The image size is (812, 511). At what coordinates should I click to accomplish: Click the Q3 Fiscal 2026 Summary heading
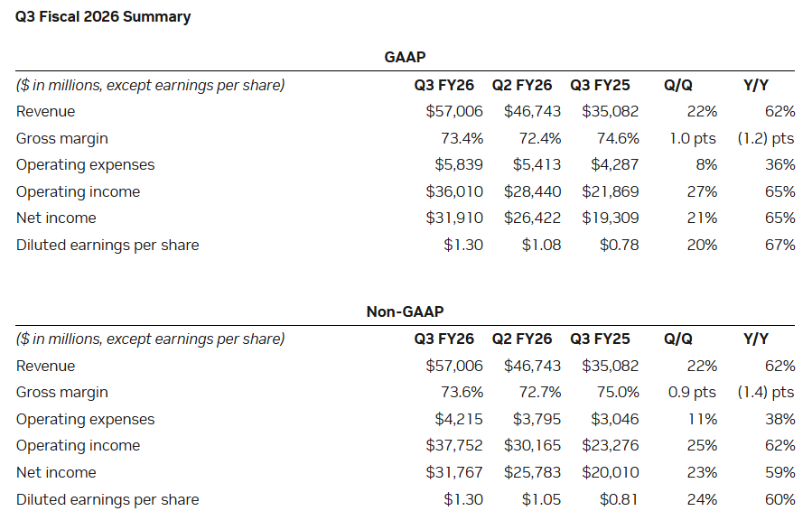103,16
